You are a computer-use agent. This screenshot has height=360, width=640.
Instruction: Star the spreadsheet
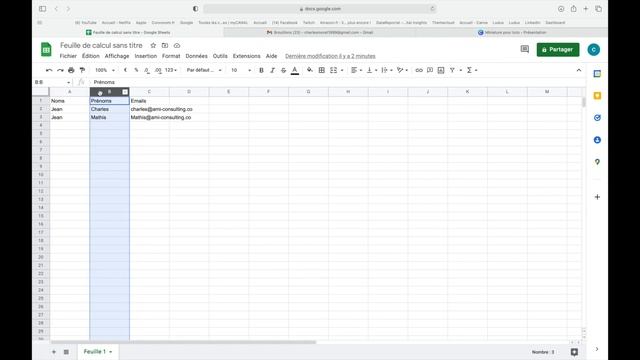coord(153,45)
